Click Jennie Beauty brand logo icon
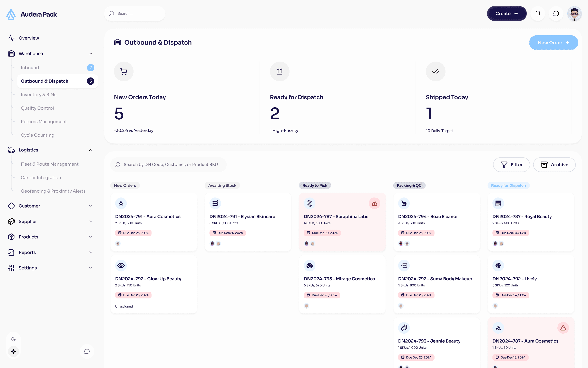The height and width of the screenshot is (368, 588). coord(404,328)
